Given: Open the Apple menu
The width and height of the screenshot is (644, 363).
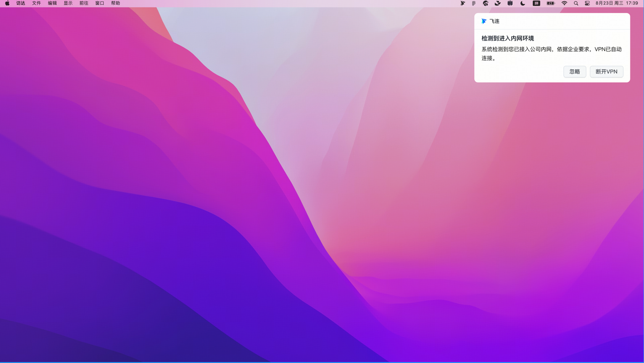Looking at the screenshot, I should coord(7,3).
